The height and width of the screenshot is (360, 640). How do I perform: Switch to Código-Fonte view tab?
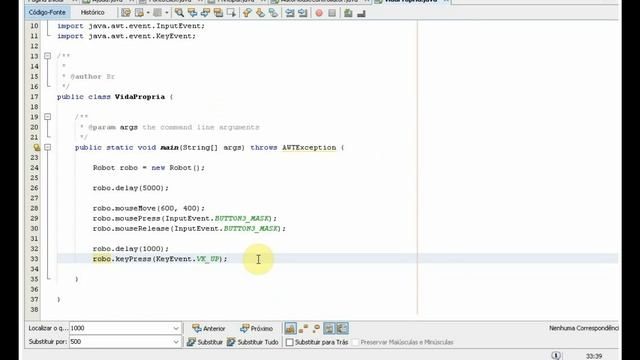47,12
